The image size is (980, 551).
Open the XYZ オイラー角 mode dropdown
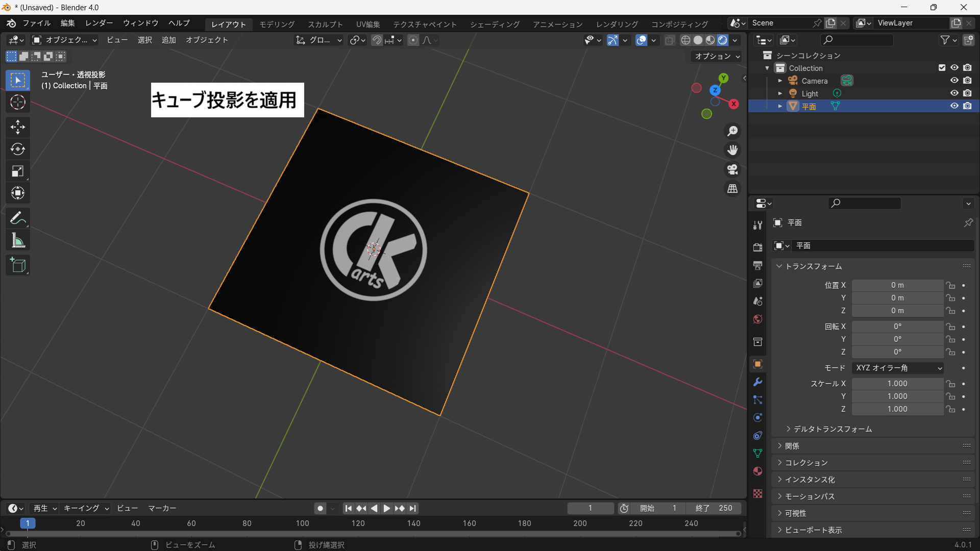pyautogui.click(x=898, y=368)
